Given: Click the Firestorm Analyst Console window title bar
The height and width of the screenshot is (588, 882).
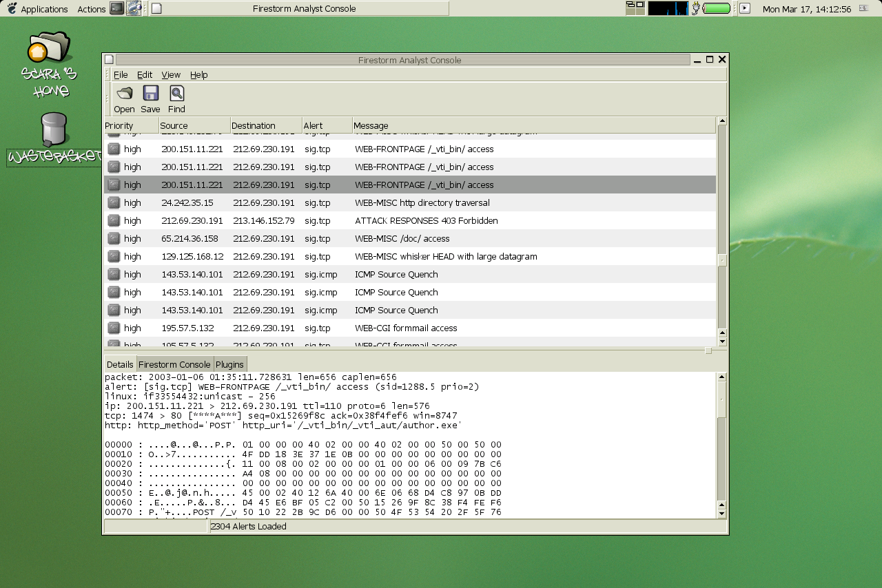Looking at the screenshot, I should click(x=403, y=60).
